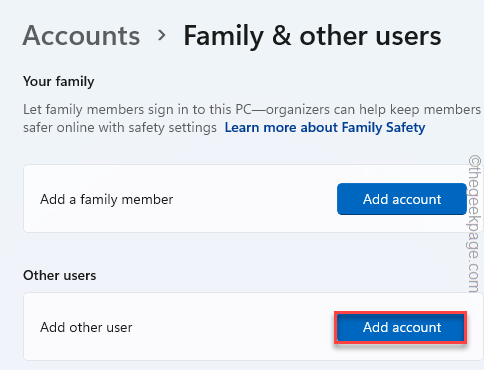Image resolution: width=484 pixels, height=370 pixels.
Task: Select the 'Add a family member' label
Action: click(x=107, y=199)
